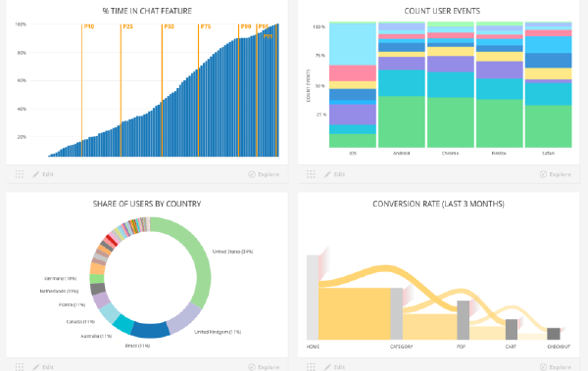Click the iOS stacked bar's large light-blue segment
This screenshot has width=588, height=371.
(x=353, y=45)
